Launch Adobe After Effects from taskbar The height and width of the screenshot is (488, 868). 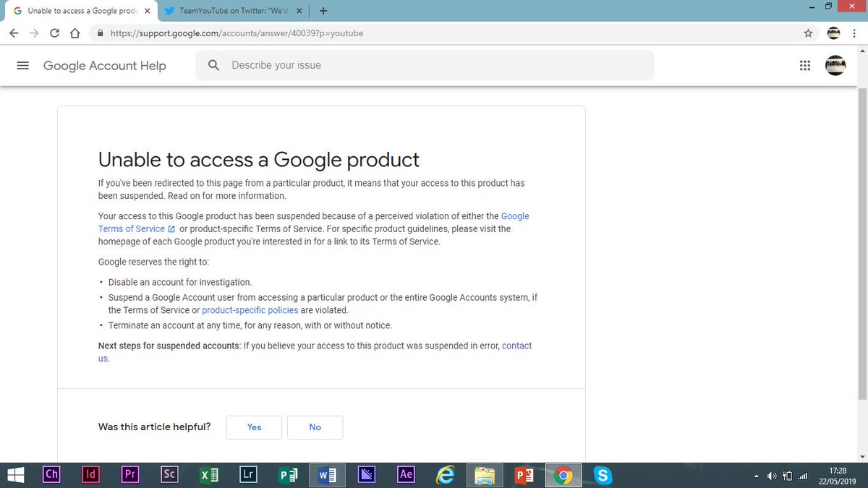tap(406, 474)
